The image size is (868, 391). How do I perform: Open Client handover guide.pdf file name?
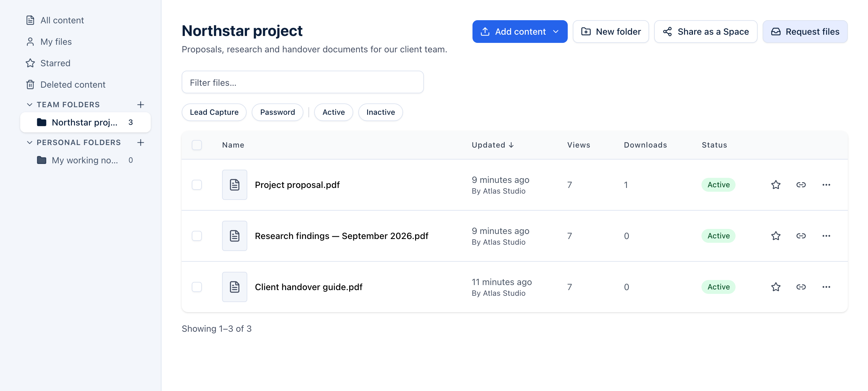point(308,287)
